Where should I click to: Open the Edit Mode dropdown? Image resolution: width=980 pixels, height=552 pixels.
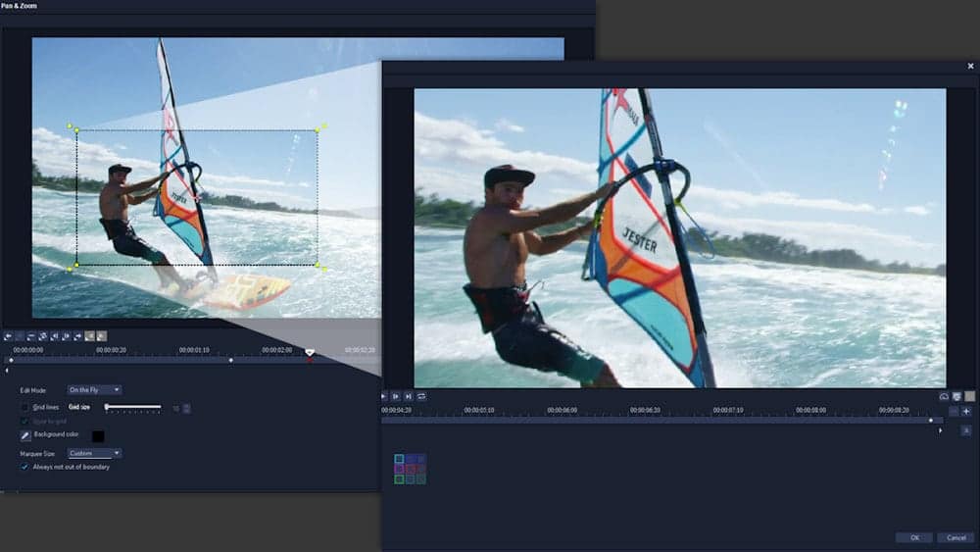click(x=95, y=390)
